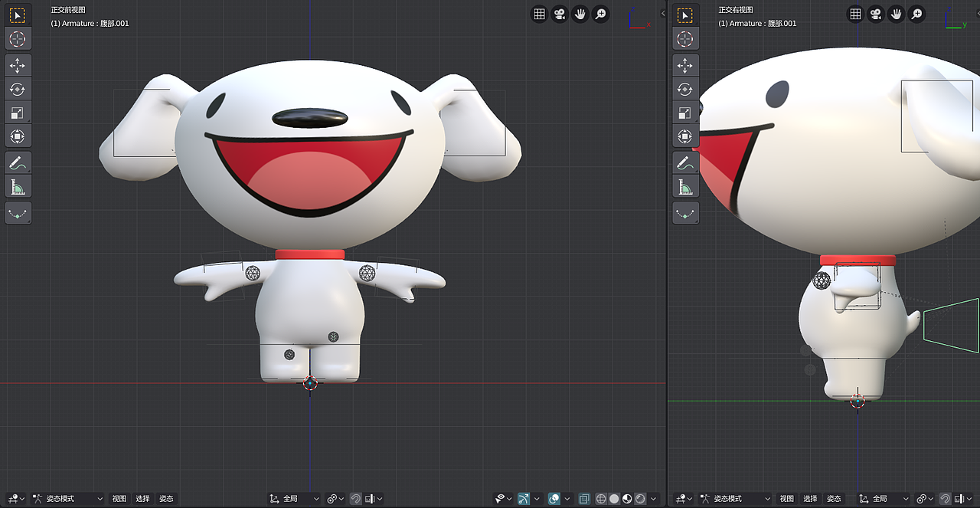Open snapping options dropdown in left viewport
Screen dimensions: 980x508
[x=374, y=499]
